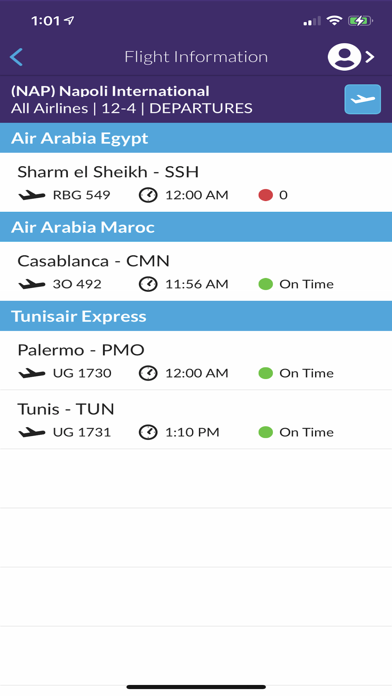This screenshot has width=392, height=696.
Task: Toggle the departures airplane button
Action: pyautogui.click(x=363, y=99)
